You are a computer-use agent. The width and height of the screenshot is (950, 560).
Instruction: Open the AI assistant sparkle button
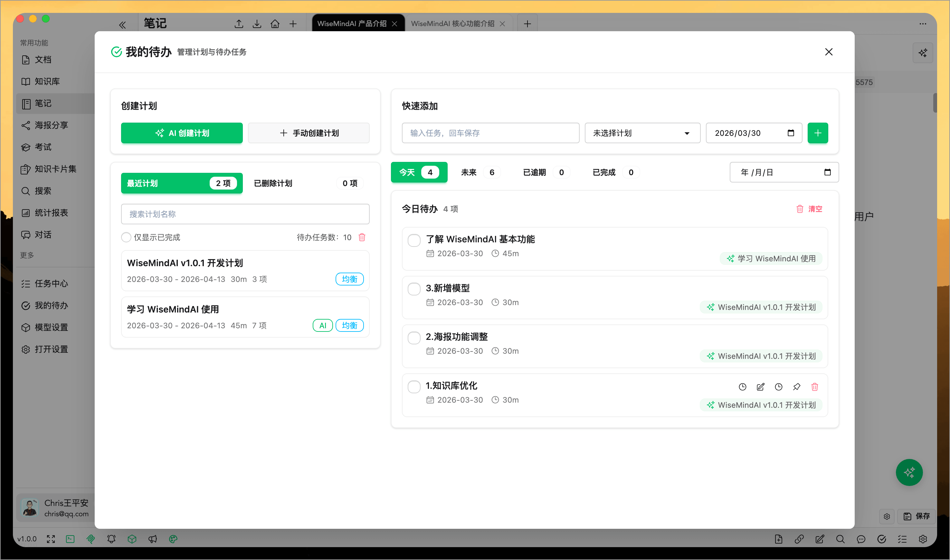(x=909, y=472)
